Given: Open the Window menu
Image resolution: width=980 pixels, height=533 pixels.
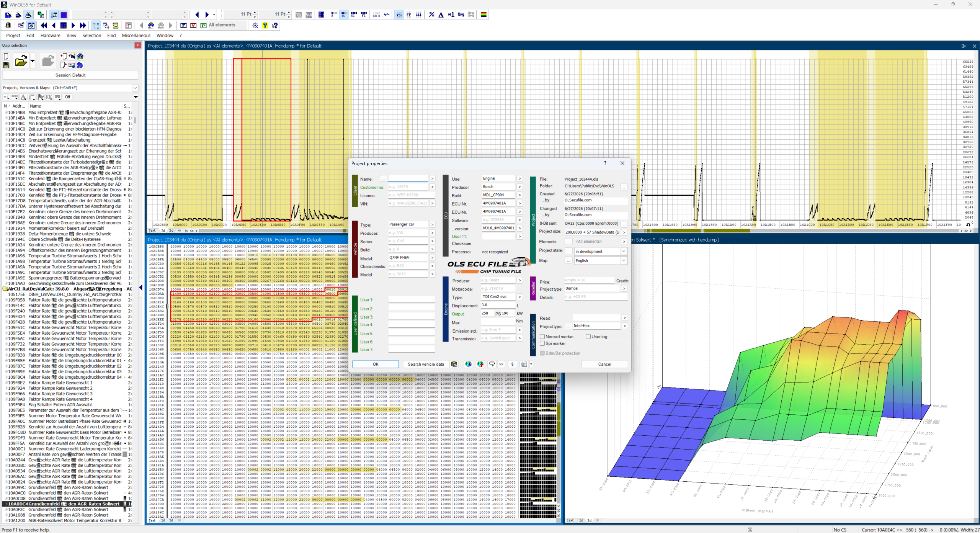Looking at the screenshot, I should pos(165,36).
